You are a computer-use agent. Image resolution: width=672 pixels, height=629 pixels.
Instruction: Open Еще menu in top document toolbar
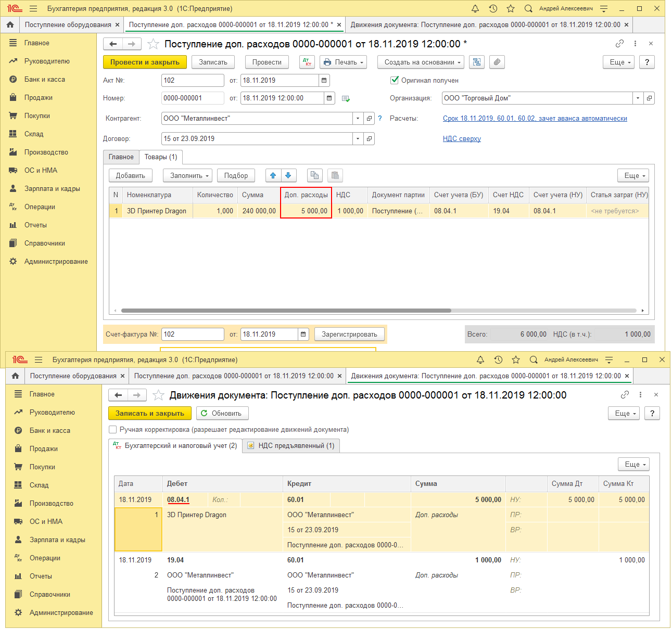pos(619,62)
